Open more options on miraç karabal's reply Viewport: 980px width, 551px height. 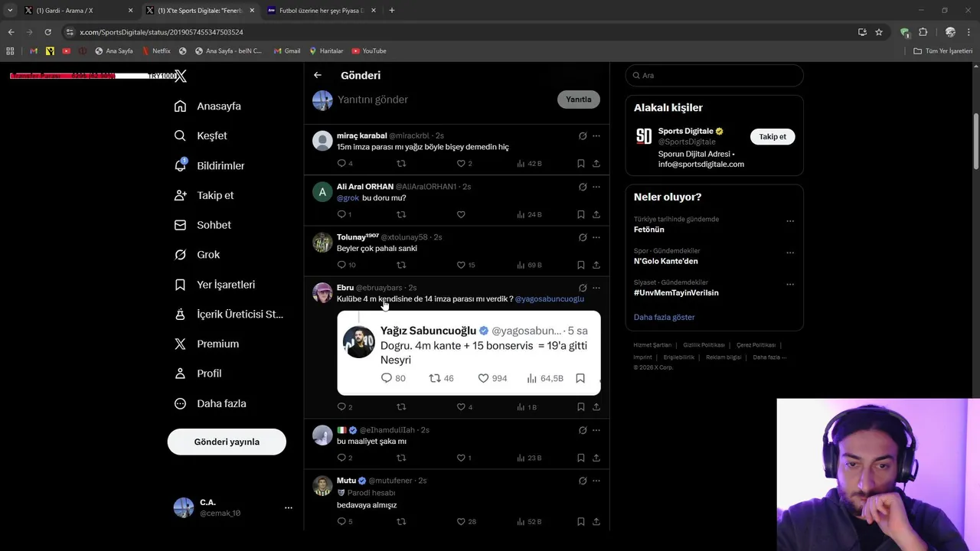(x=596, y=135)
